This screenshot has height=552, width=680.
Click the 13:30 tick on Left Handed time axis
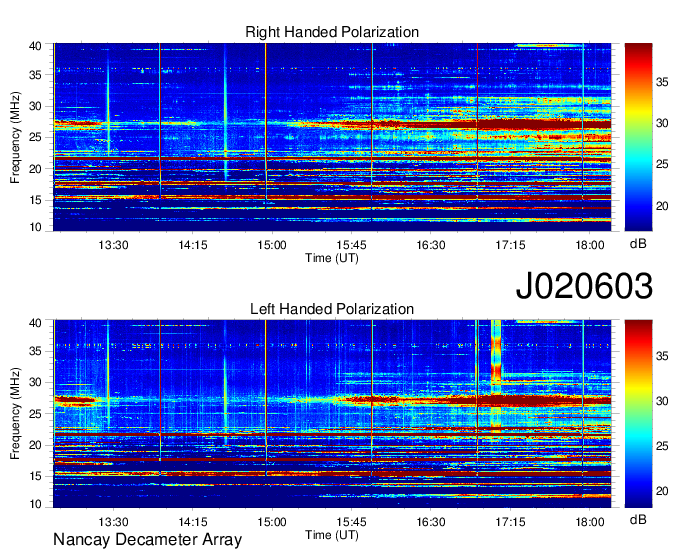tap(113, 522)
